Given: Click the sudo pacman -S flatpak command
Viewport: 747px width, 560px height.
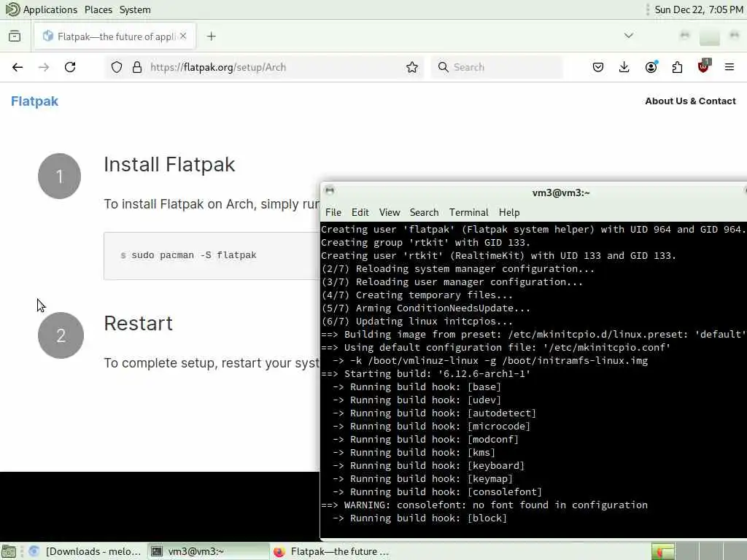Looking at the screenshot, I should click(x=194, y=255).
